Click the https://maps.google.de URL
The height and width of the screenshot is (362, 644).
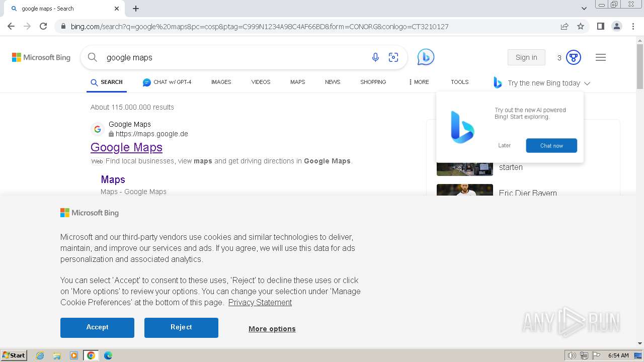point(151,134)
